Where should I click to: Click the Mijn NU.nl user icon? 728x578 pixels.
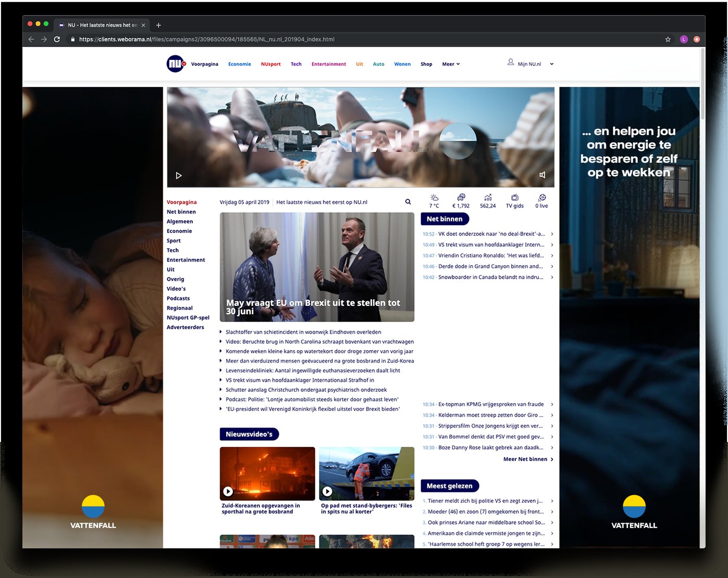[511, 62]
